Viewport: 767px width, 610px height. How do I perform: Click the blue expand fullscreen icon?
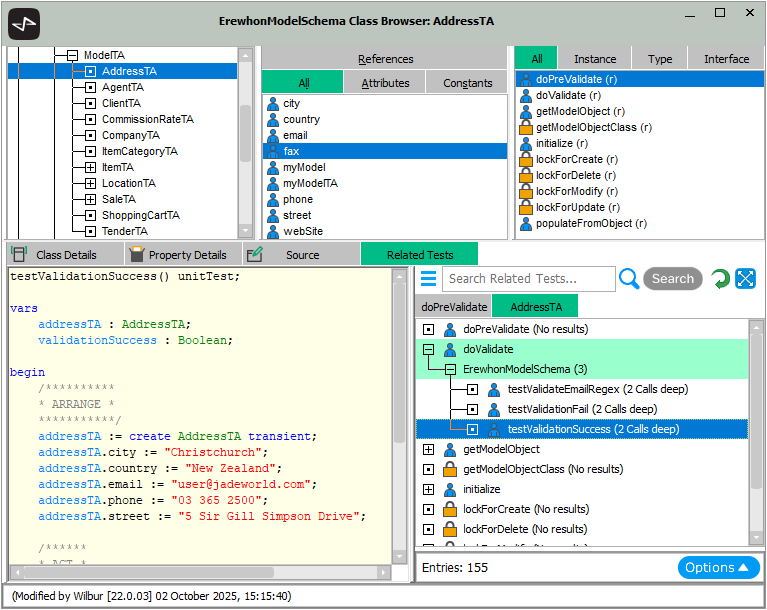coord(745,279)
